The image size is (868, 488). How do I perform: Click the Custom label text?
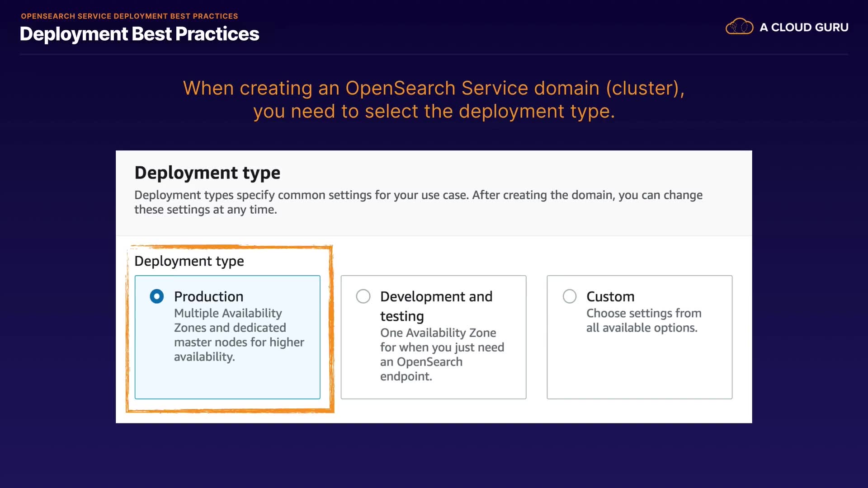click(610, 296)
